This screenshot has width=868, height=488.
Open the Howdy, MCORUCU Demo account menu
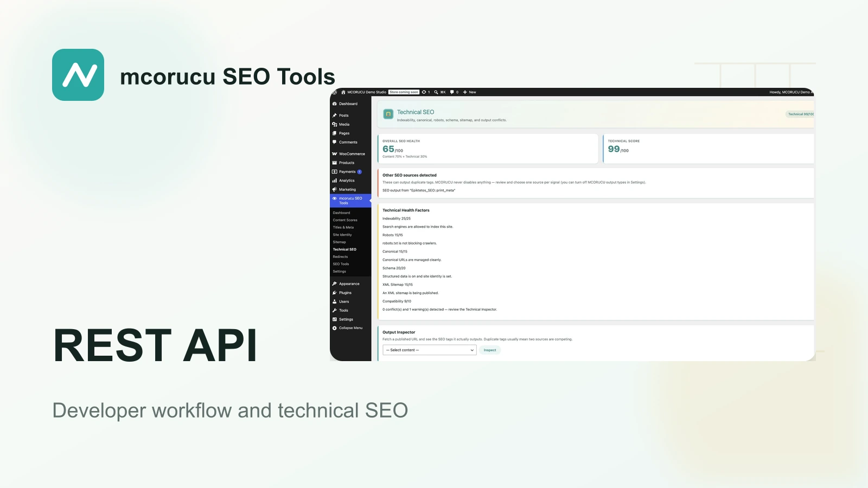coord(790,92)
